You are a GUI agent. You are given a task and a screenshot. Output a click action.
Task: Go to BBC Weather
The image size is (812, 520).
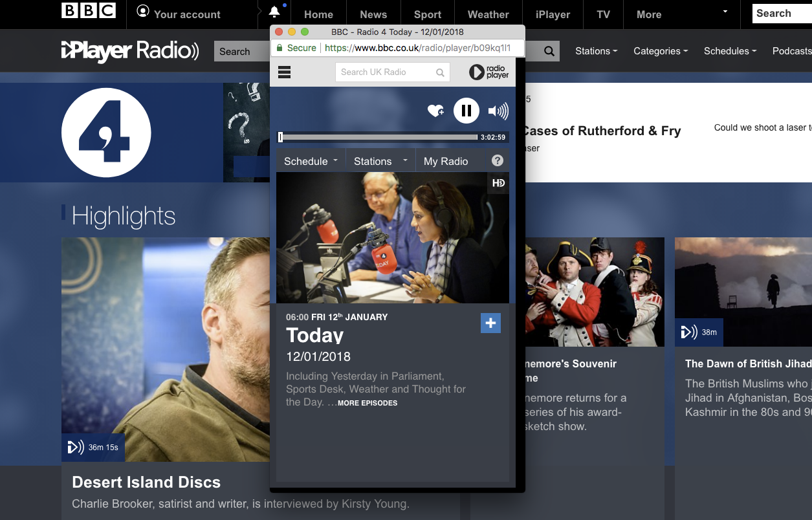pyautogui.click(x=488, y=14)
